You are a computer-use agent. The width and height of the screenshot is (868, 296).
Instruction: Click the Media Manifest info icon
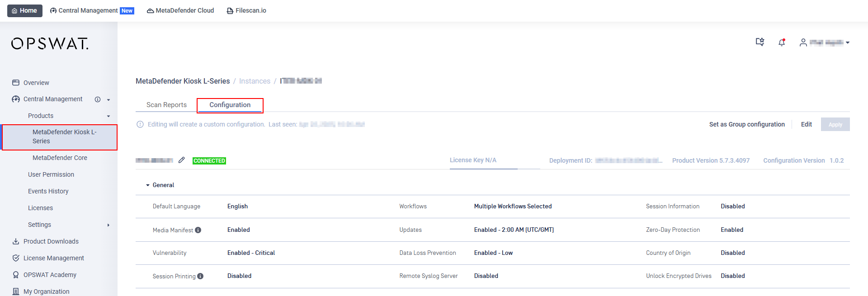click(x=198, y=230)
